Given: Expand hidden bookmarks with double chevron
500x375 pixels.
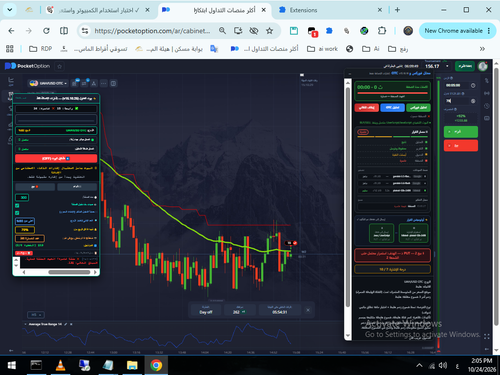Looking at the screenshot, I should click(482, 49).
